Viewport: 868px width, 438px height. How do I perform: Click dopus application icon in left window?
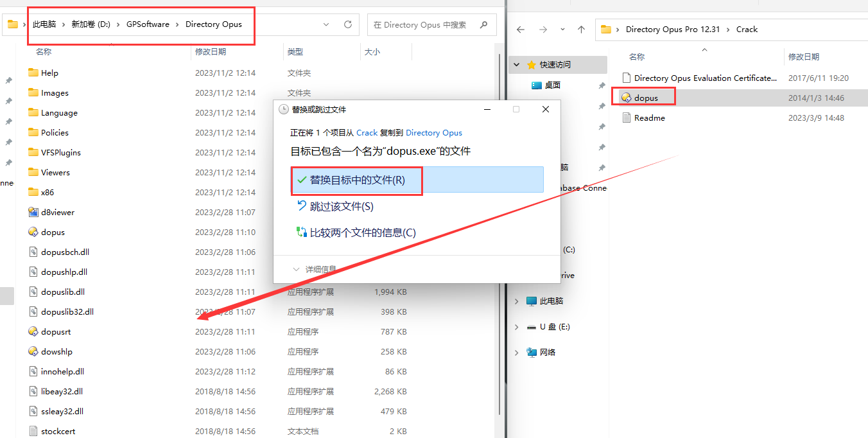tap(33, 232)
